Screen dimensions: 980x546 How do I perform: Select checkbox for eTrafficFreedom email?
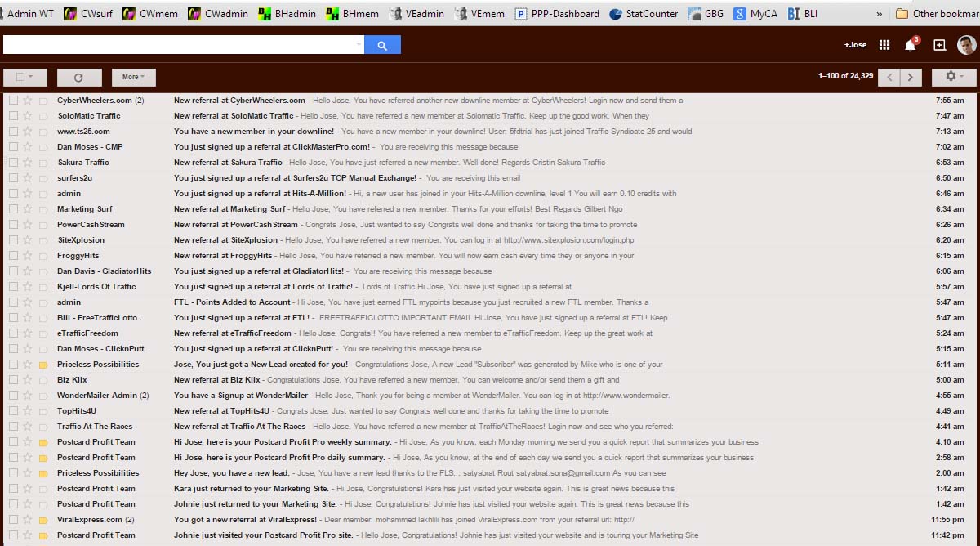[13, 333]
